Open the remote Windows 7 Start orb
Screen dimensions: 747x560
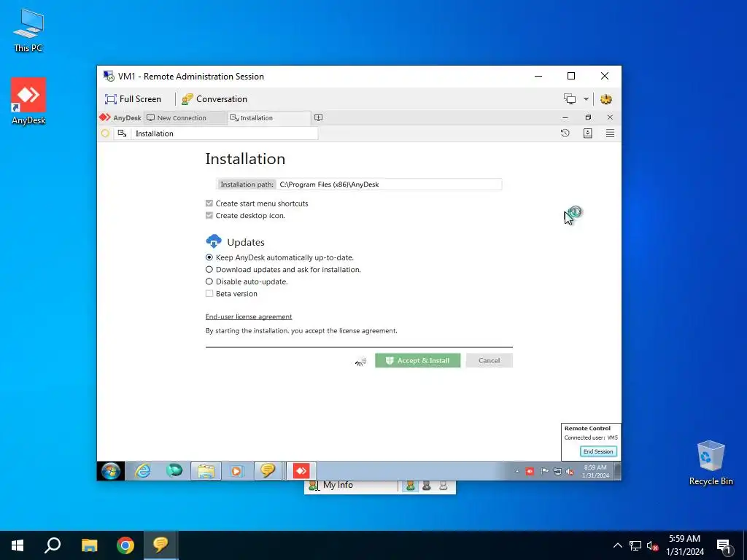[x=111, y=471]
